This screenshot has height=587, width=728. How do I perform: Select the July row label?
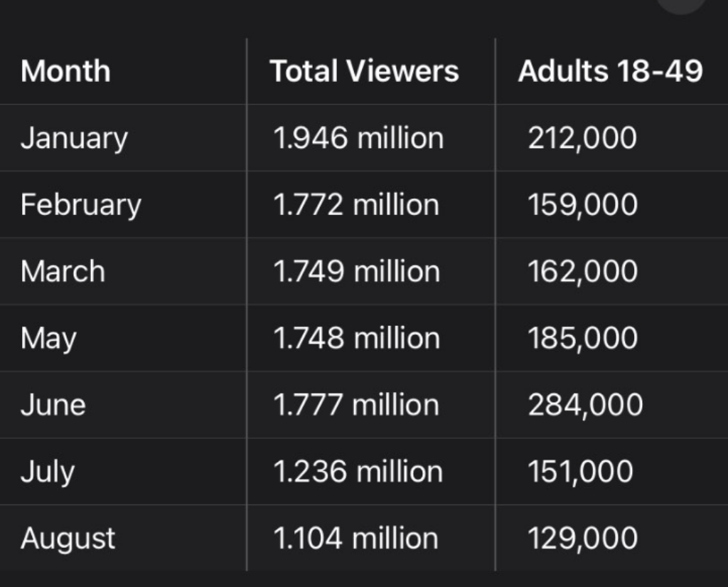tap(47, 472)
